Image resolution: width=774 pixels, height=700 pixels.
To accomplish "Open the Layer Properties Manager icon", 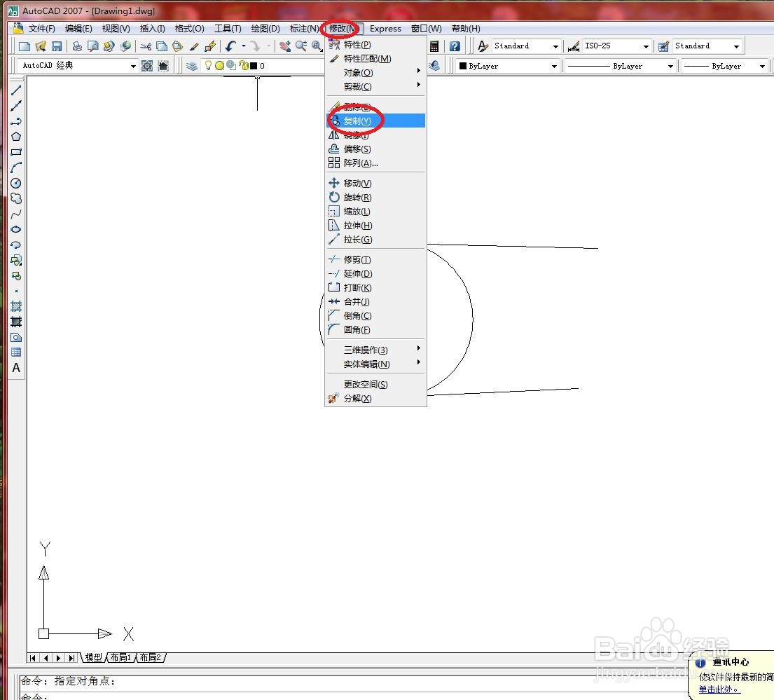I will click(191, 66).
